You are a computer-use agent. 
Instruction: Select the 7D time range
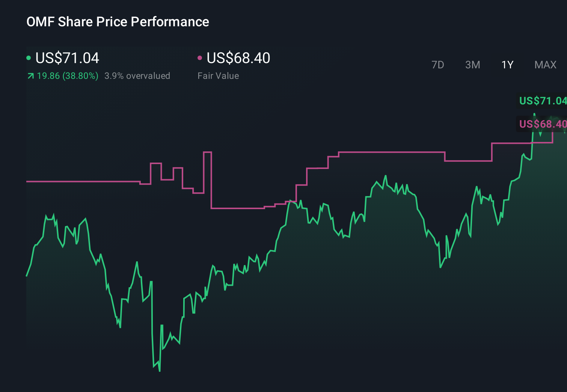438,65
